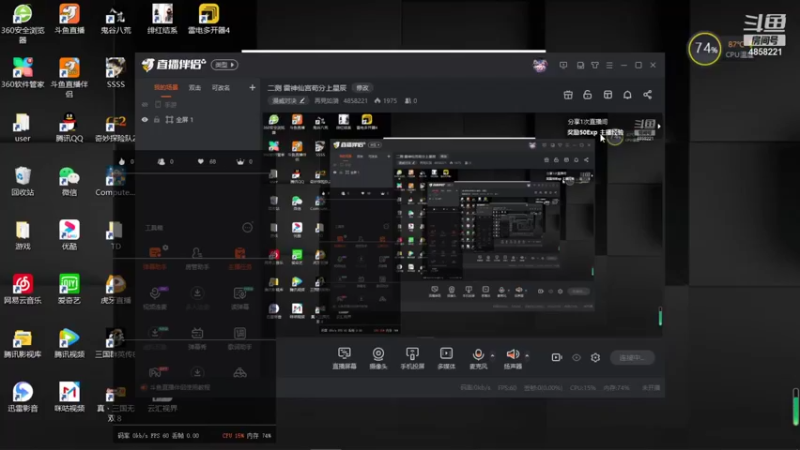The height and width of the screenshot is (450, 800).
Task: Open the gift box icon in header
Action: coord(568,95)
